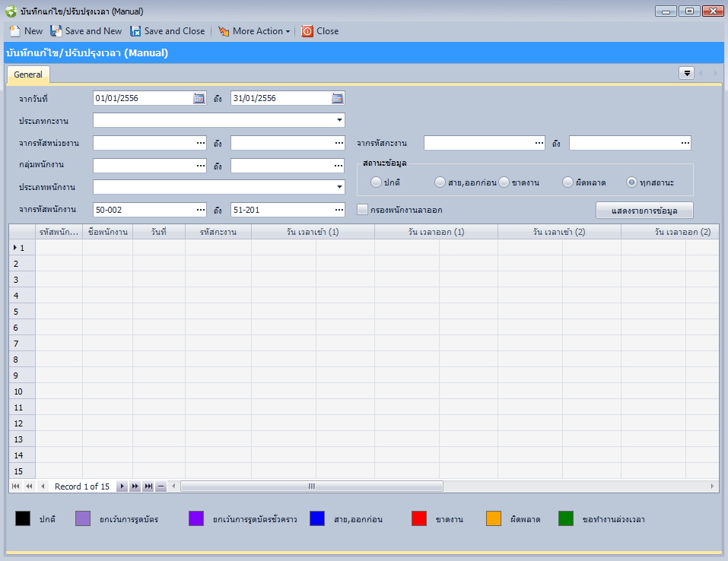Click the ชื่อพนักงาน column header

(x=108, y=232)
